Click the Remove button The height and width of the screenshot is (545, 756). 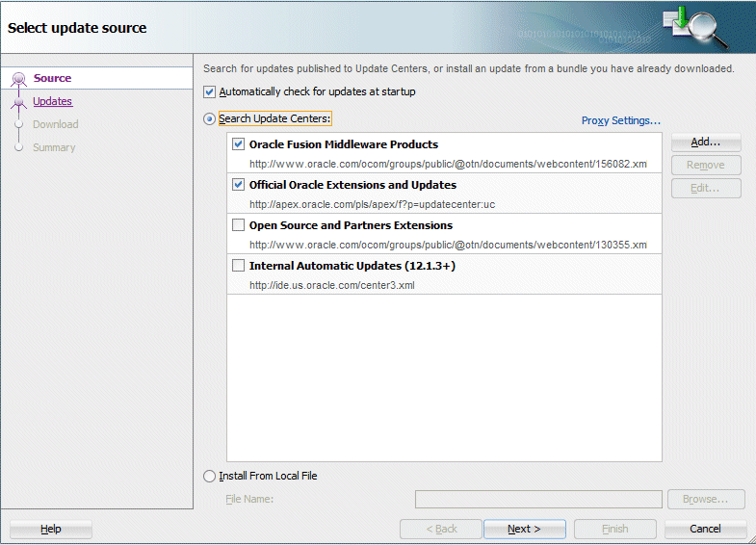[706, 165]
